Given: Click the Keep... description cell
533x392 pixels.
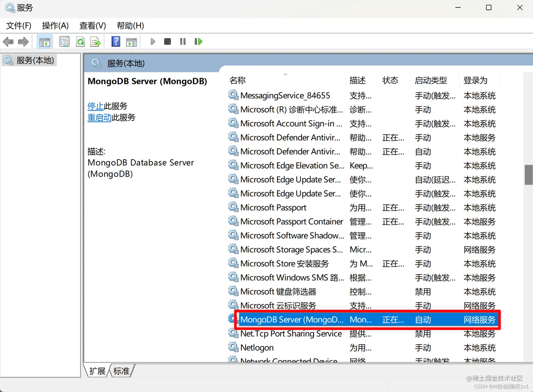Looking at the screenshot, I should (x=361, y=166).
